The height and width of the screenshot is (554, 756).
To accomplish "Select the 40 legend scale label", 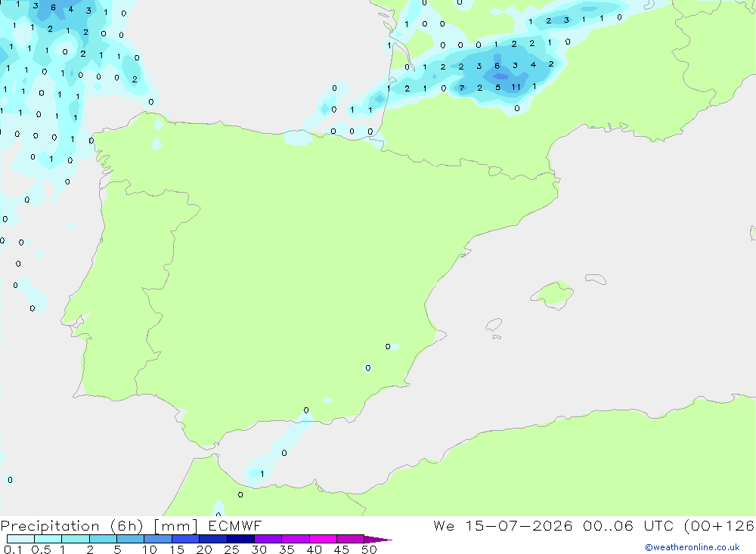I will 314,549.
